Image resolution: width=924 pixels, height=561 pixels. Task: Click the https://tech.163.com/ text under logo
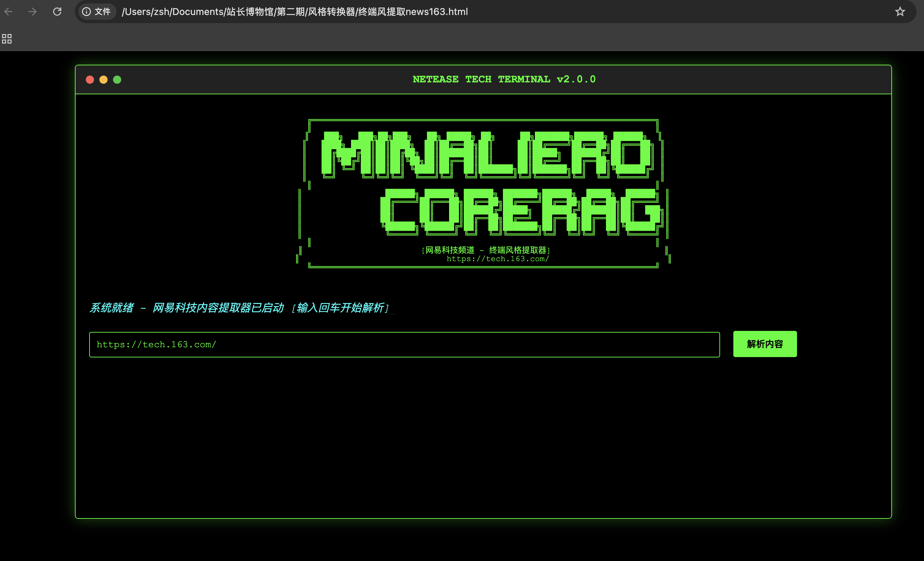pyautogui.click(x=498, y=259)
